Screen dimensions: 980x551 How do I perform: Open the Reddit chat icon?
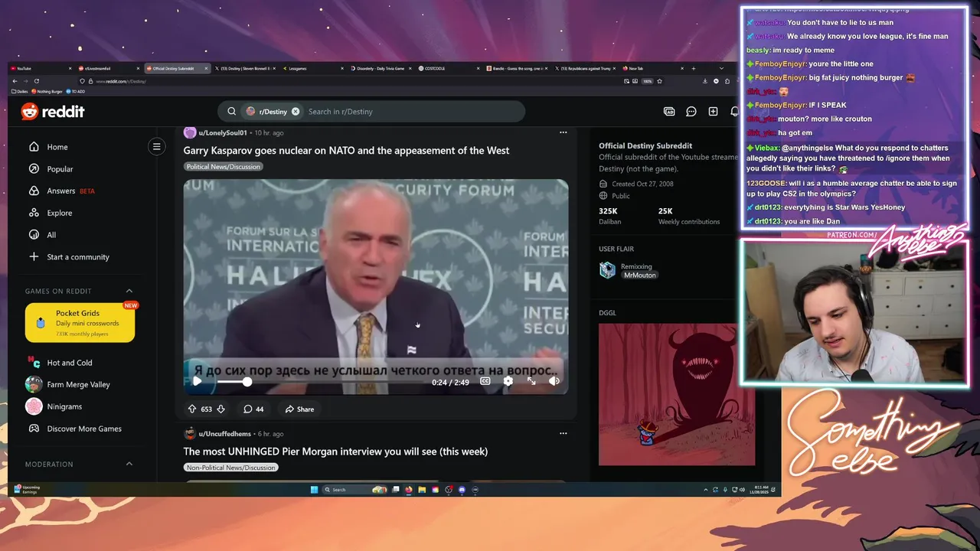691,112
